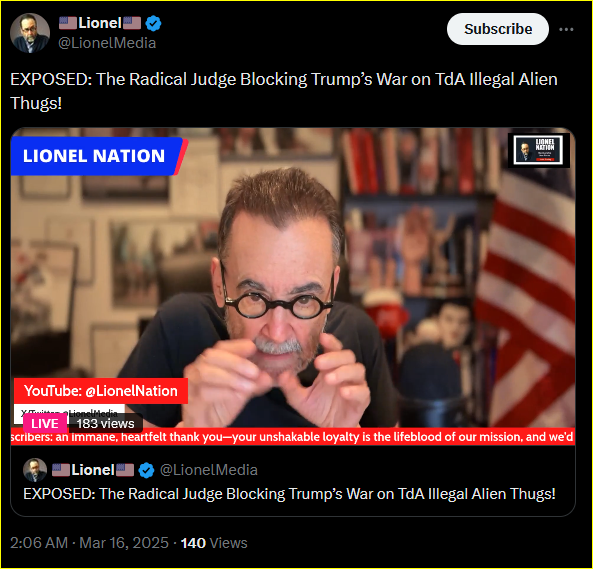Subscribe to LionelMedia
Image resolution: width=593 pixels, height=569 pixels.
tap(497, 29)
